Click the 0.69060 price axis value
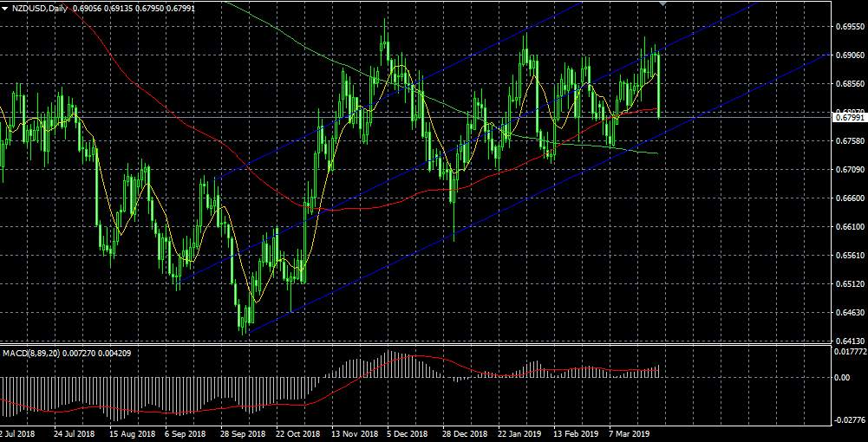 (850, 55)
